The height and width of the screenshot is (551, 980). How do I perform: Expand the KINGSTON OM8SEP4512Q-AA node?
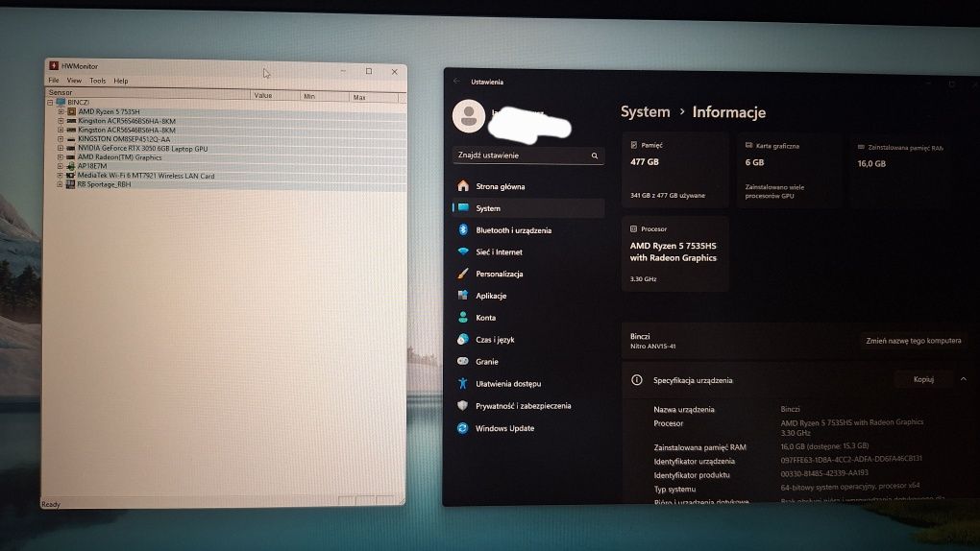[x=61, y=138]
